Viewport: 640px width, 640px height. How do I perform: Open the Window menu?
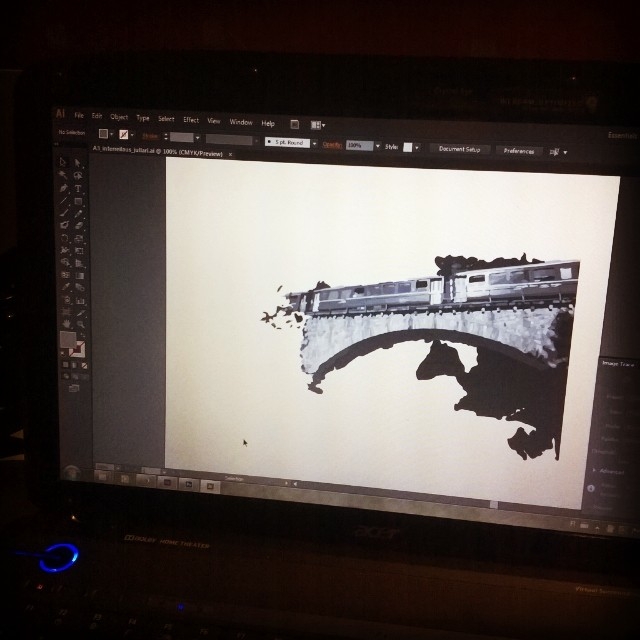click(241, 122)
